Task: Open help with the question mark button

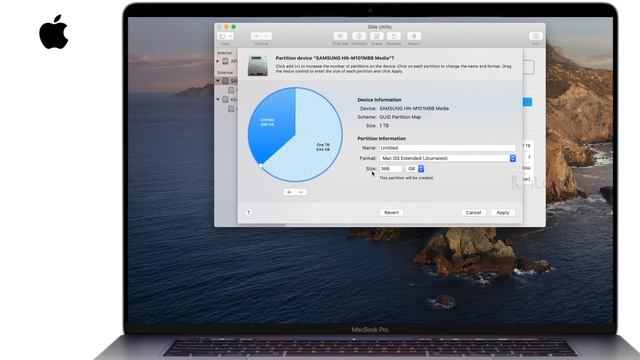Action: pos(249,212)
